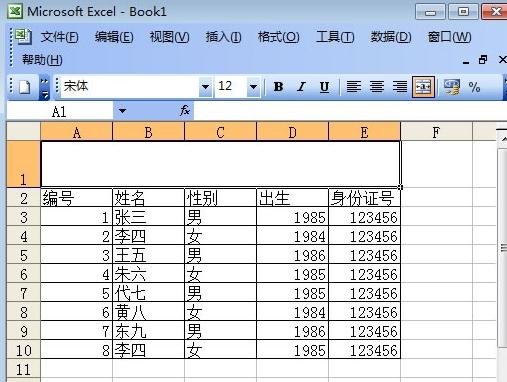Select column B header
The image size is (507, 382).
(149, 132)
